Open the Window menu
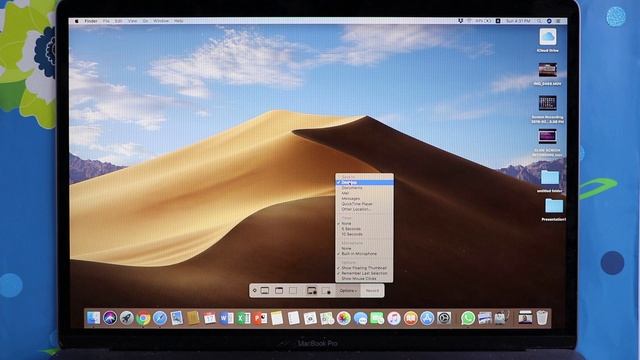The height and width of the screenshot is (360, 640). (161, 21)
